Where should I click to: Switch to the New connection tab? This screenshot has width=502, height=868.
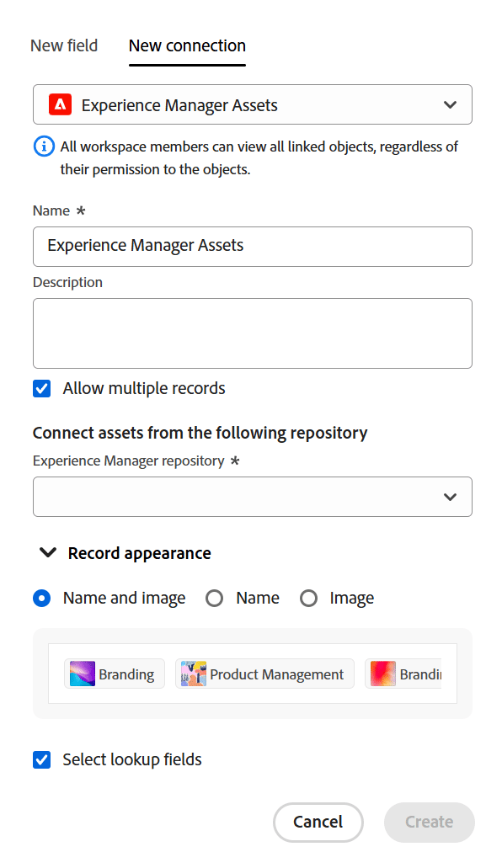(x=187, y=45)
